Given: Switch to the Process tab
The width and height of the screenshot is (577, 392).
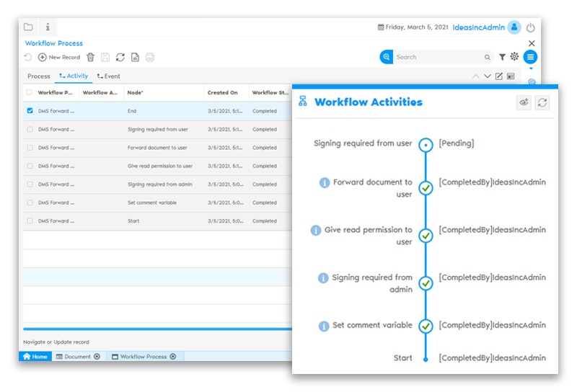Looking at the screenshot, I should click(39, 76).
